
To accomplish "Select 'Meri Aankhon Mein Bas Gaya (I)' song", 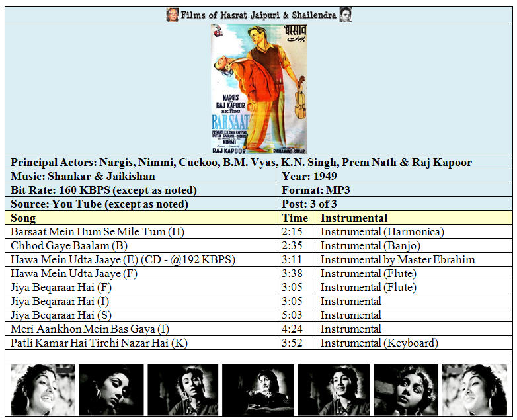I will [90, 329].
